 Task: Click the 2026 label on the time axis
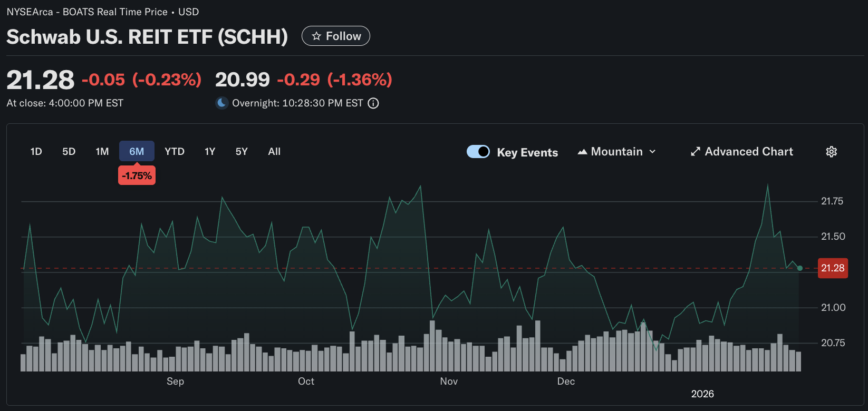pyautogui.click(x=702, y=394)
